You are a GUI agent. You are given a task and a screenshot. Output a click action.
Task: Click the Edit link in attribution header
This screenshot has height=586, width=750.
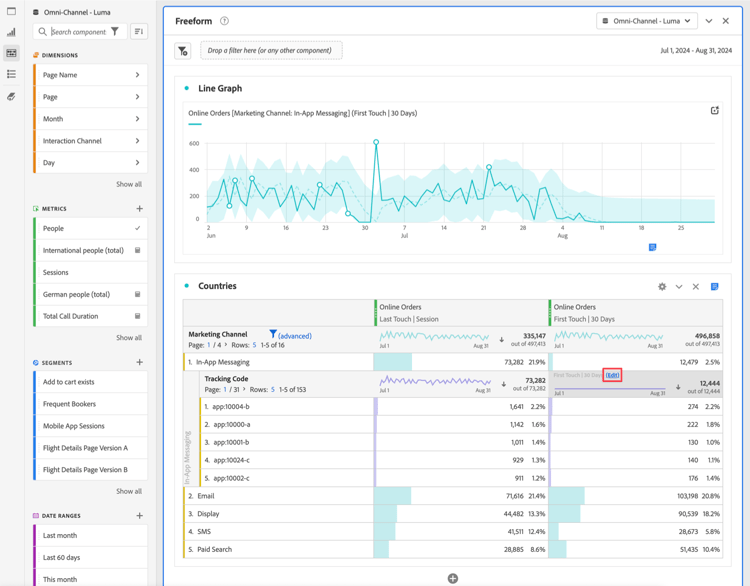click(x=612, y=375)
